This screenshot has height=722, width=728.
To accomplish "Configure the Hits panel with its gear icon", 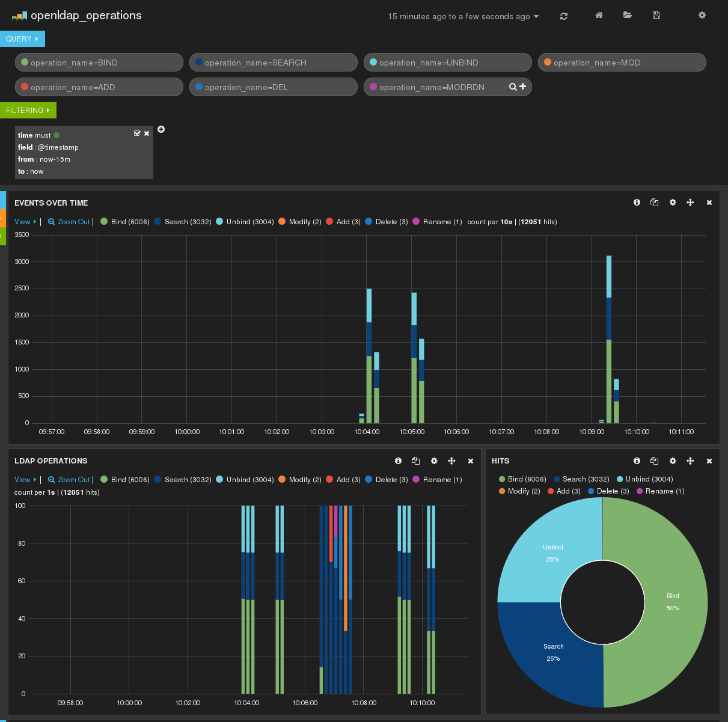I will coord(673,460).
